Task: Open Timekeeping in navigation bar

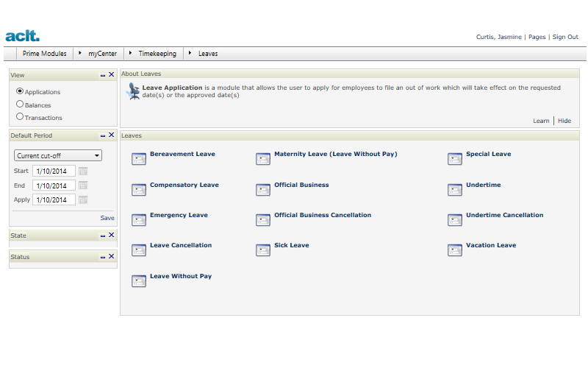Action: [x=157, y=54]
